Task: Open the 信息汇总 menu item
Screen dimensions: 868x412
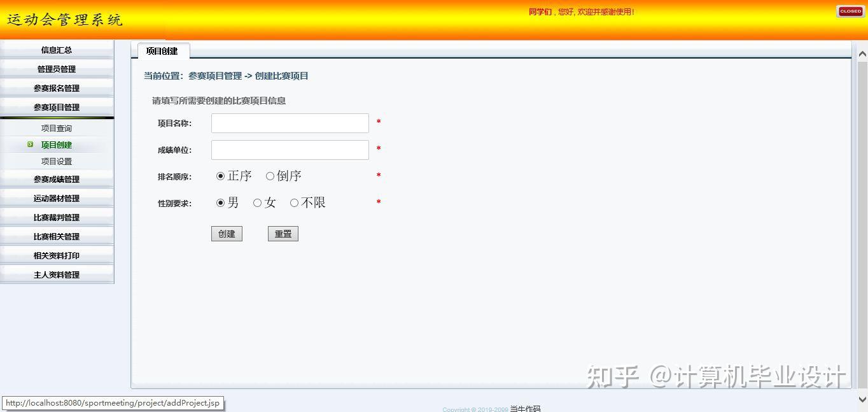Action: 57,50
